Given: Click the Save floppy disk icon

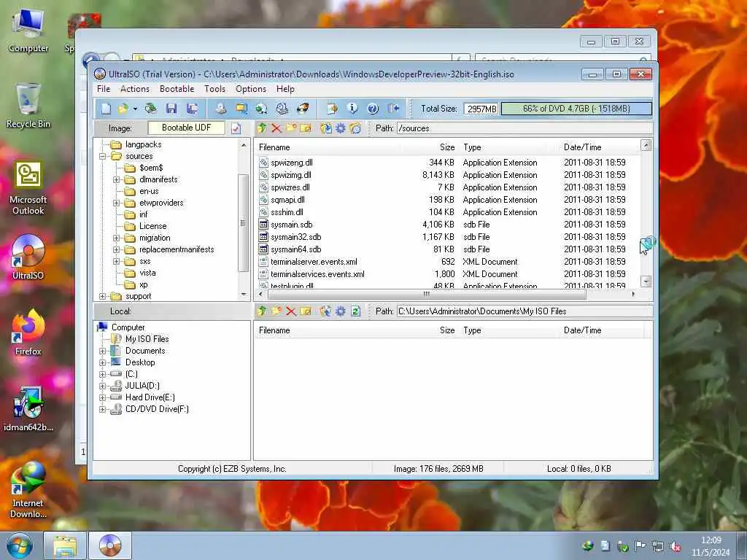Looking at the screenshot, I should point(171,109).
